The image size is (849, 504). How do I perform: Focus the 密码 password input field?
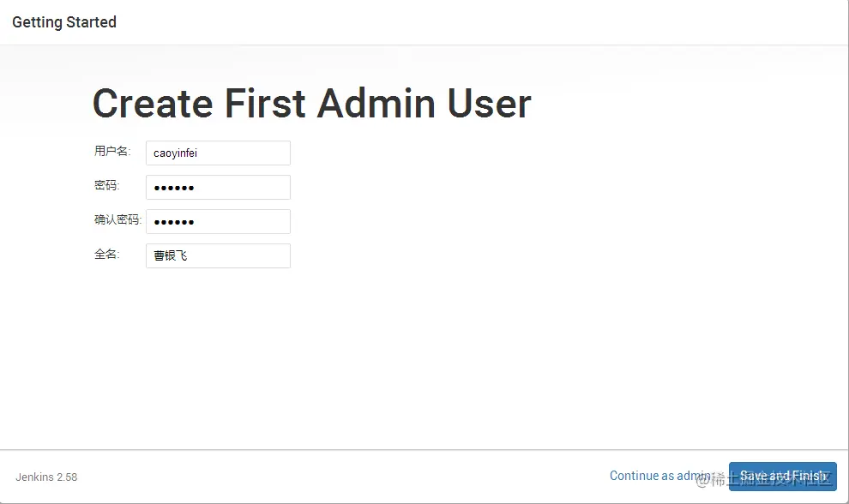pos(218,188)
